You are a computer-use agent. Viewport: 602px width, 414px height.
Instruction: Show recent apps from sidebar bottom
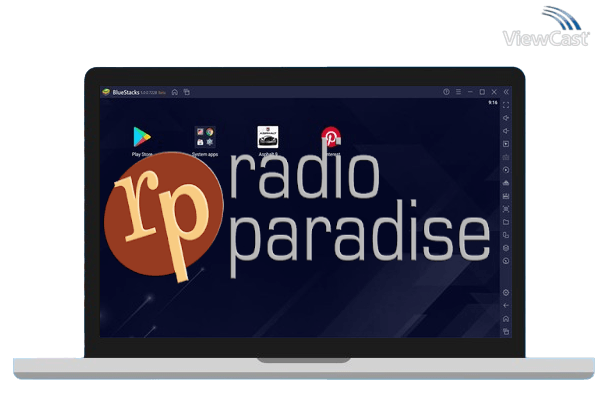[x=506, y=332]
